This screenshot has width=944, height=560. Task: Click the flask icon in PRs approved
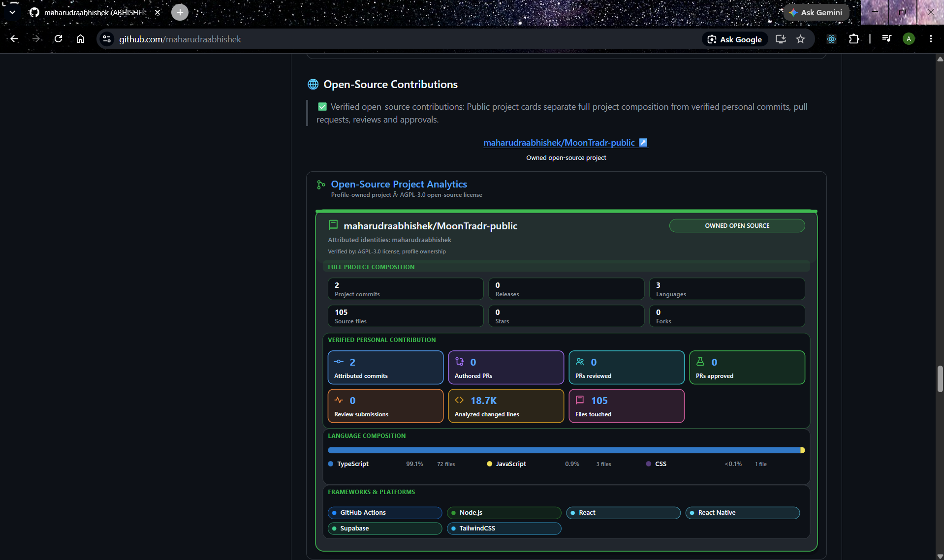[700, 362]
